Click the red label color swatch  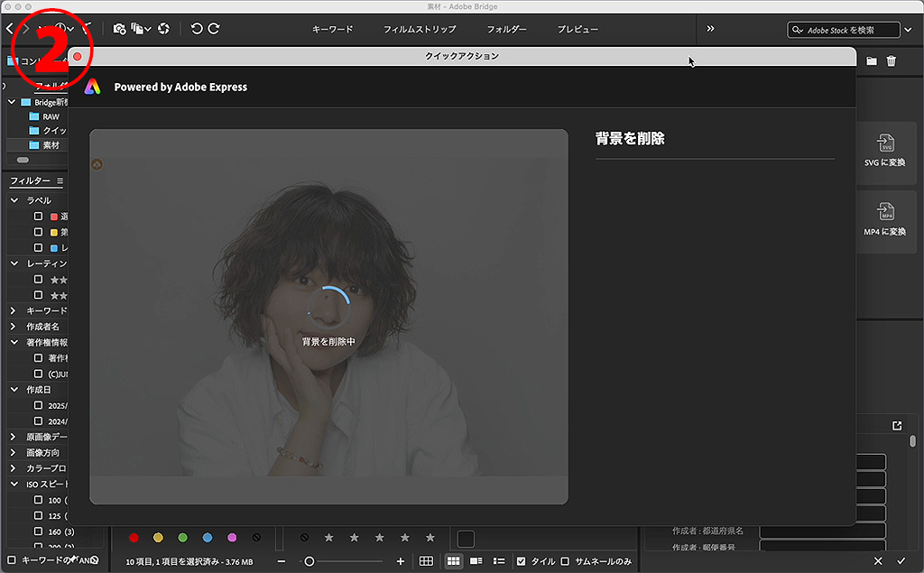134,538
